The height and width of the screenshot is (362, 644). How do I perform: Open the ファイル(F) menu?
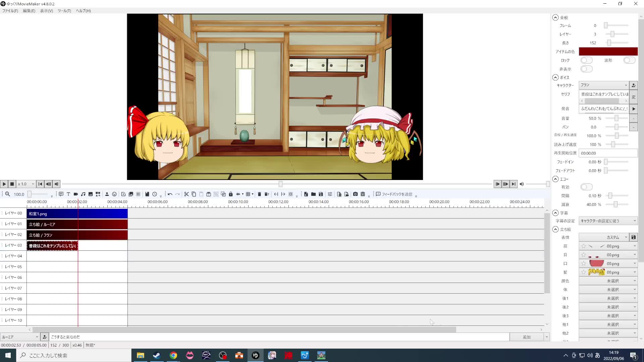point(10,11)
